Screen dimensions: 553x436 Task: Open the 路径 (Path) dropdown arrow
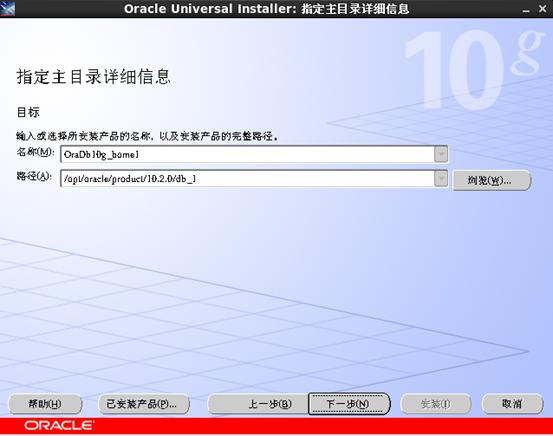pos(441,178)
